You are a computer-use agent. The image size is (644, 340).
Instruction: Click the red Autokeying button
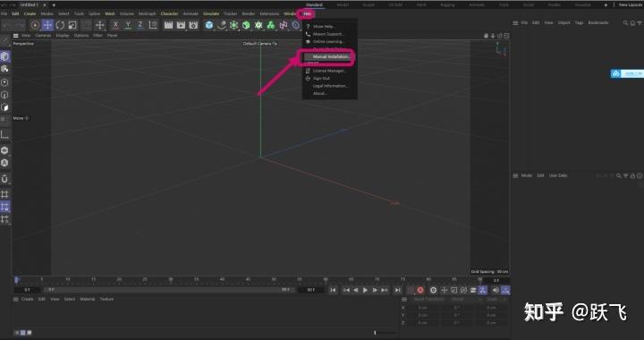(x=420, y=290)
